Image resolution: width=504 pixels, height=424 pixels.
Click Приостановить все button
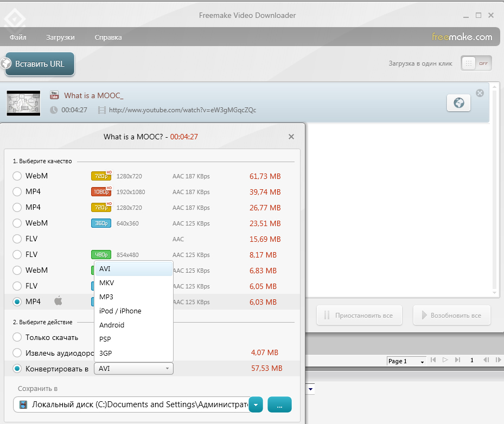(x=359, y=315)
